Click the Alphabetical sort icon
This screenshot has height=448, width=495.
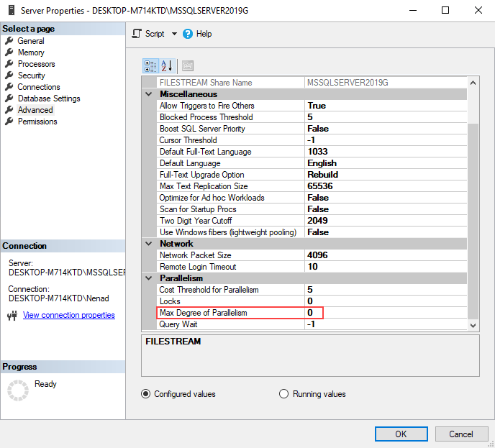[x=167, y=66]
